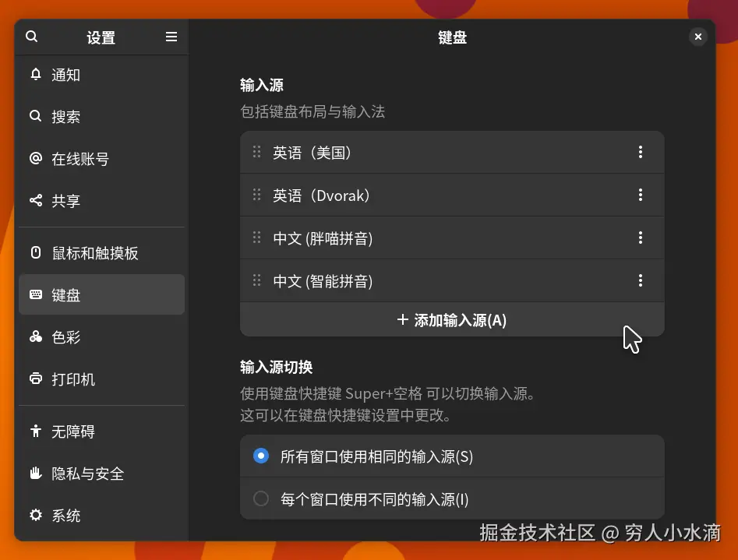Open the 系统 settings panel

click(x=101, y=516)
